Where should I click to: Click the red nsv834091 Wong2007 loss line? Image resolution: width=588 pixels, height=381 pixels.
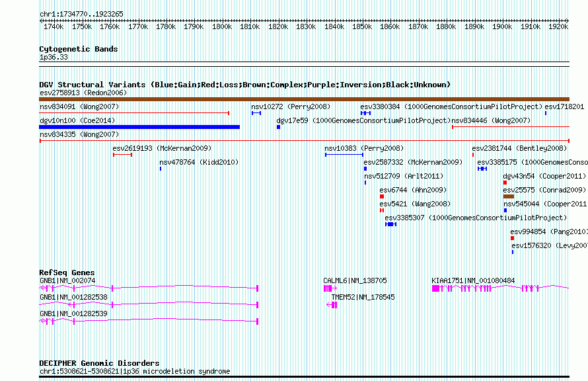click(x=134, y=113)
